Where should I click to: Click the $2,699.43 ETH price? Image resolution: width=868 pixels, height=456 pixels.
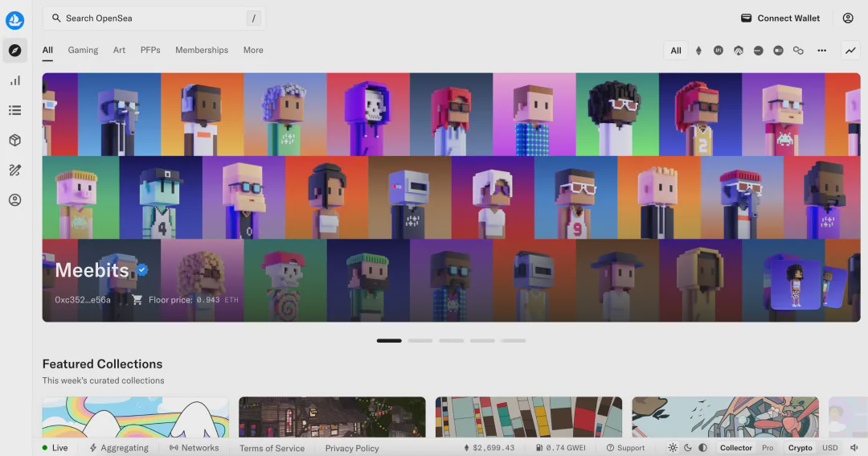coord(489,448)
